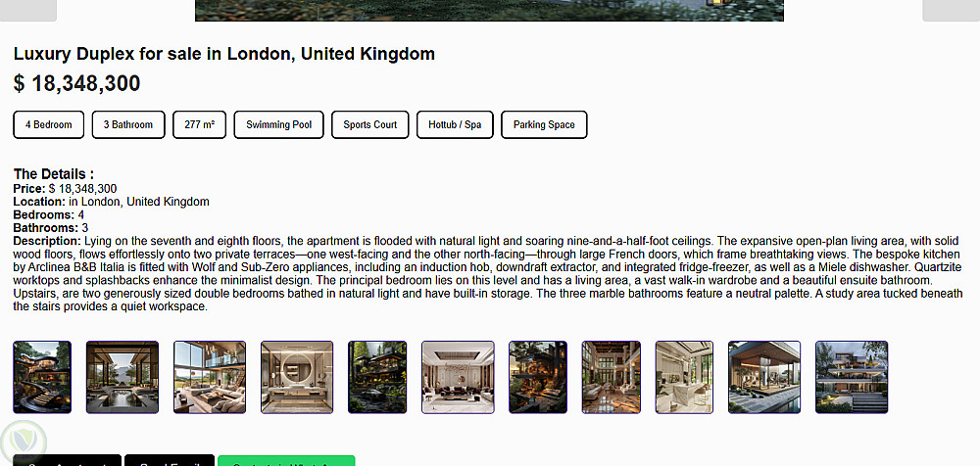Screen dimensions: 980x466
Task: Click the previous image arrow at the top left
Action: click(x=28, y=10)
